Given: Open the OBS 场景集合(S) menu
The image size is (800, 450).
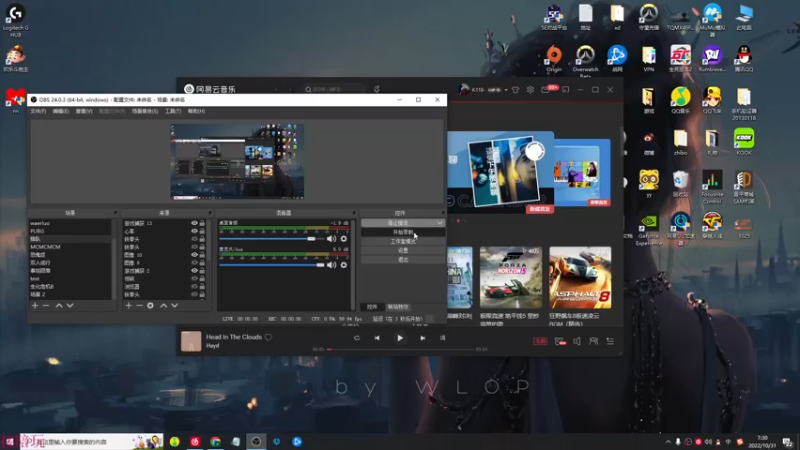Looking at the screenshot, I should tap(145, 111).
